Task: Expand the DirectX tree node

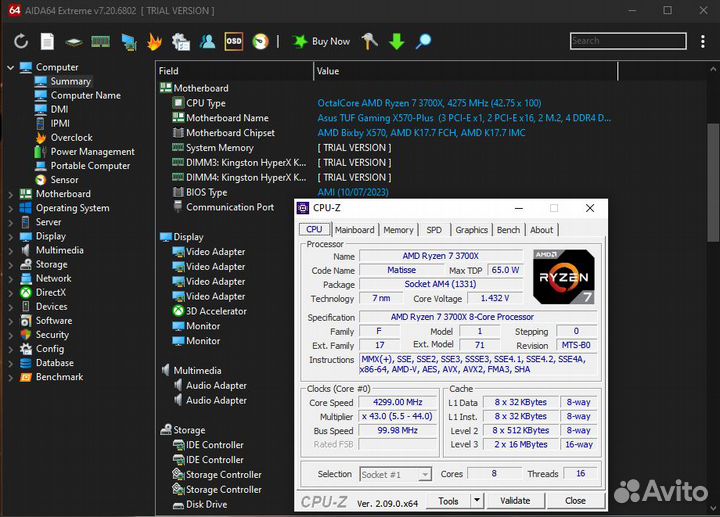Action: [x=11, y=293]
